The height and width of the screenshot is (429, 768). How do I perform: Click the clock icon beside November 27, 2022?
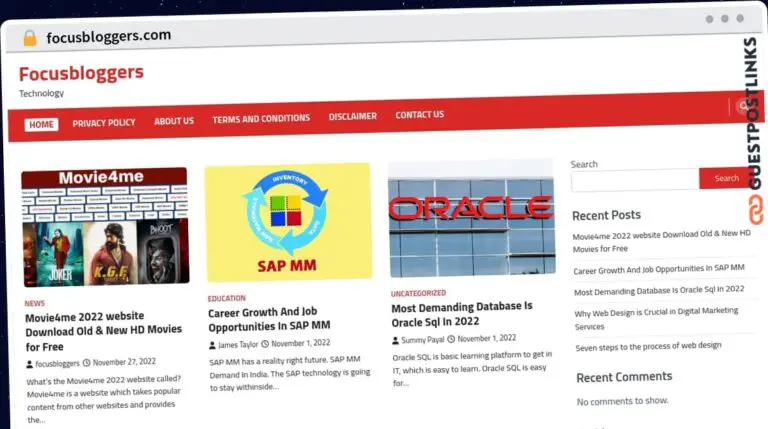tap(87, 362)
